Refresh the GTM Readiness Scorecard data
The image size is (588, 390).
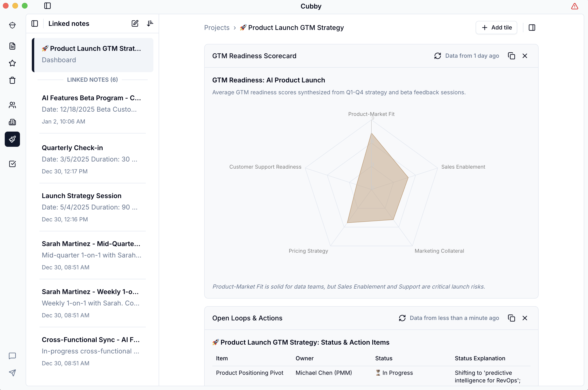coord(437,56)
